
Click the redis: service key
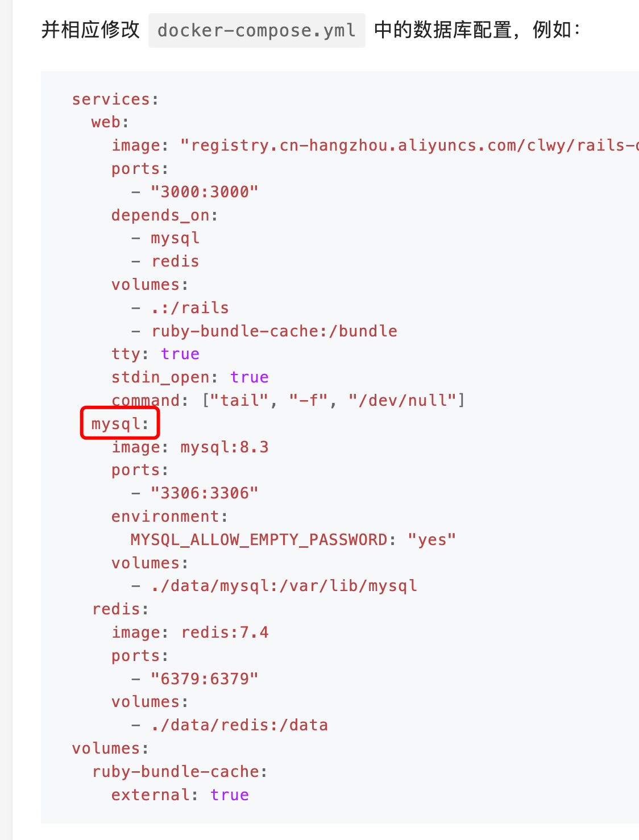point(121,609)
